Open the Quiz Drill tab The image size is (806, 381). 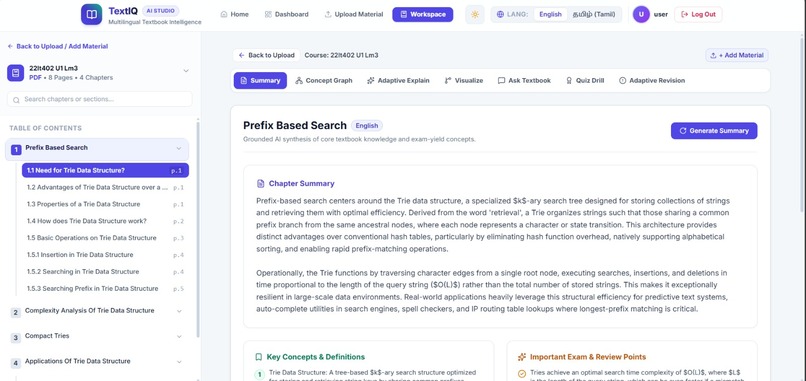[585, 81]
